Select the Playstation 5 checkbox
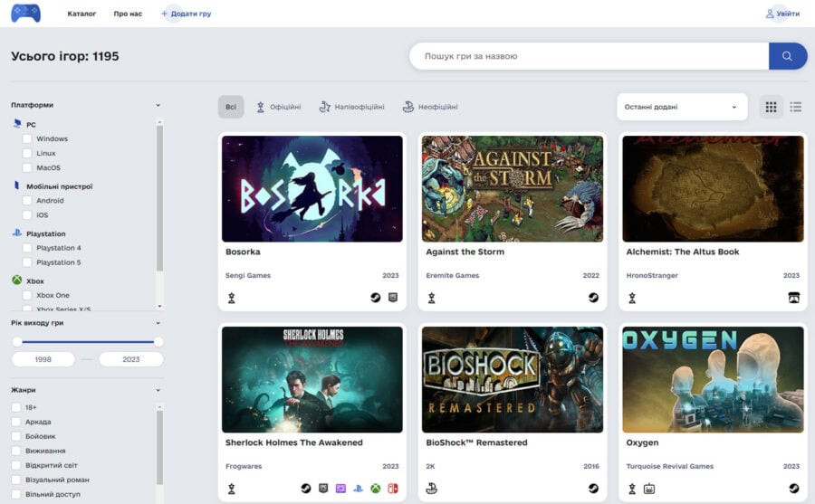815x504 pixels. (x=27, y=262)
